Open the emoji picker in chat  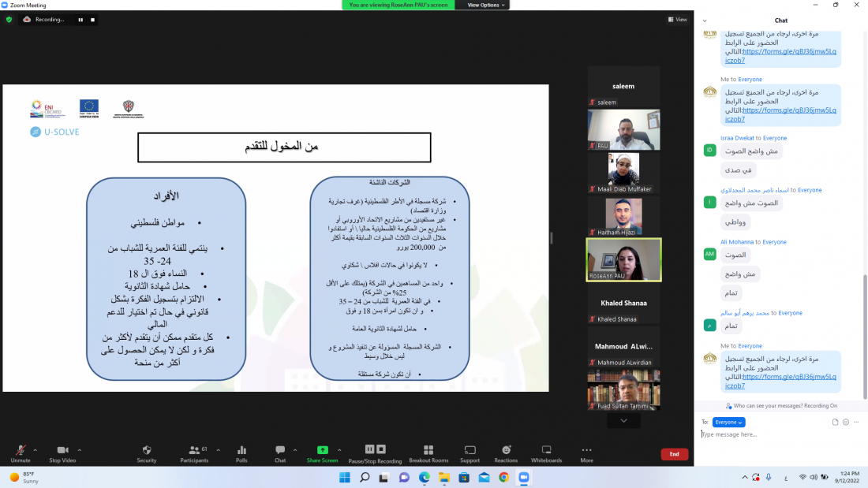[845, 422]
